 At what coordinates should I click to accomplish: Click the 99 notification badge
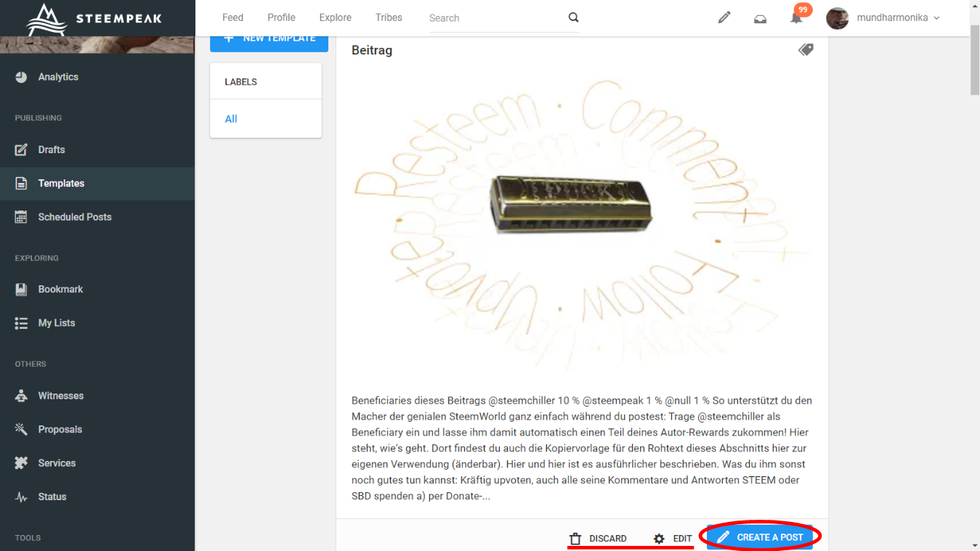pos(803,9)
